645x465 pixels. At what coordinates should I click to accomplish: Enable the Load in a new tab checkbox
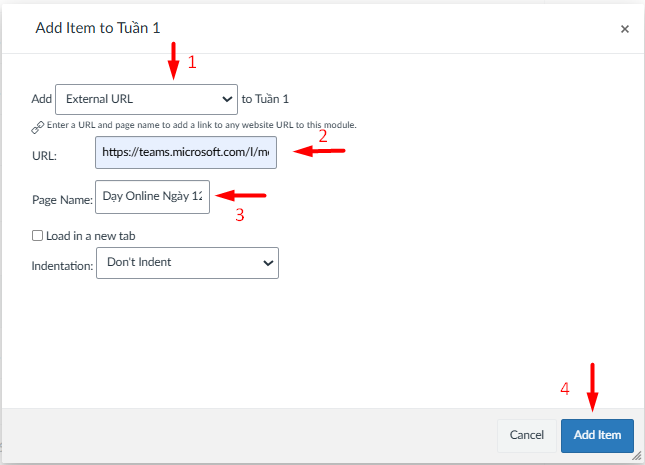coord(38,236)
